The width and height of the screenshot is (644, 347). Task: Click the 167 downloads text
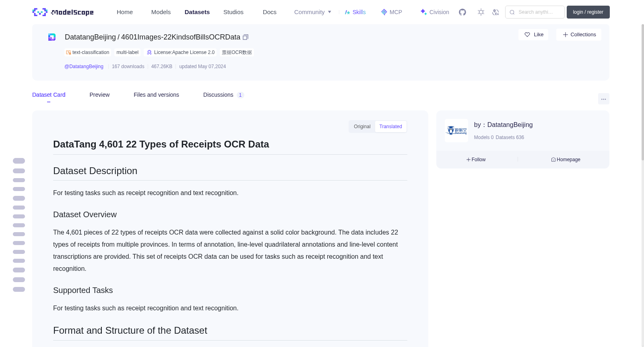128,66
